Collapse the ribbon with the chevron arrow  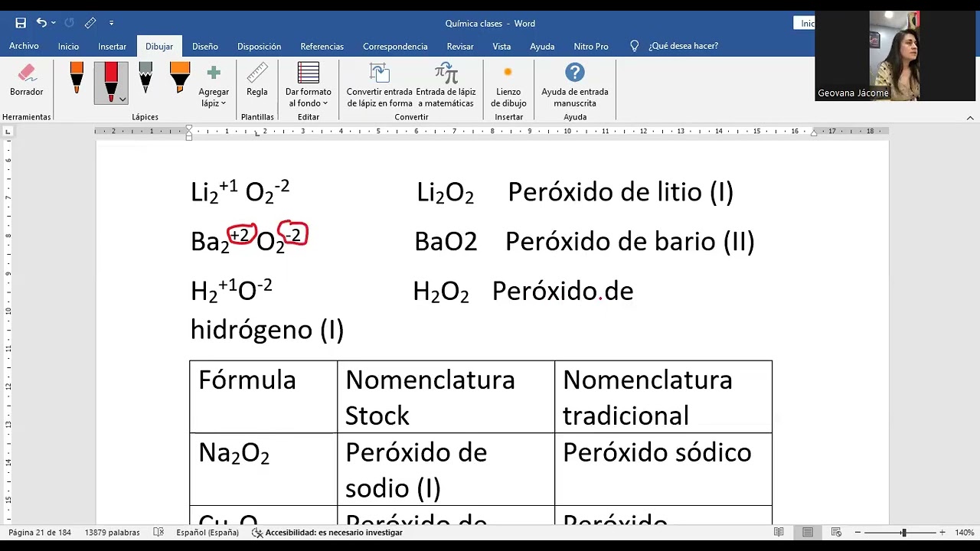tap(970, 118)
